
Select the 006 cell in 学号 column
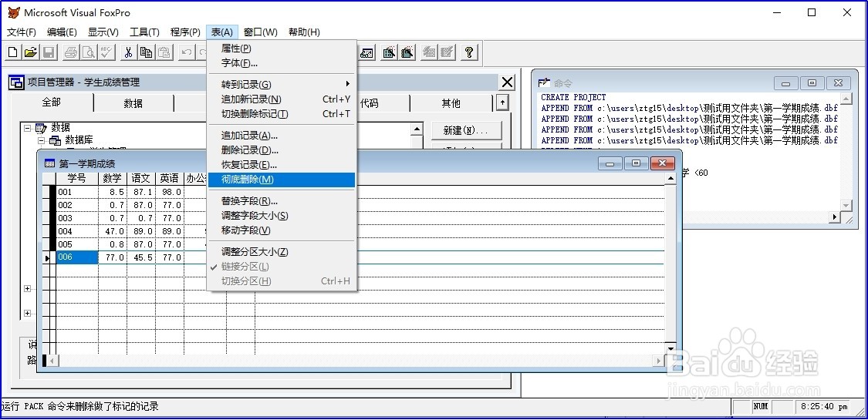(77, 257)
